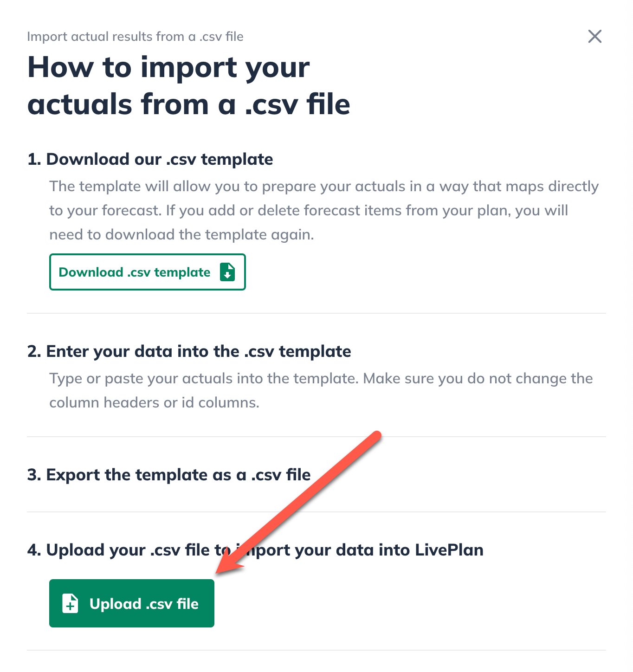Screen dimensions: 633x672
Task: Click the Upload .csv file button
Action: [x=132, y=603]
